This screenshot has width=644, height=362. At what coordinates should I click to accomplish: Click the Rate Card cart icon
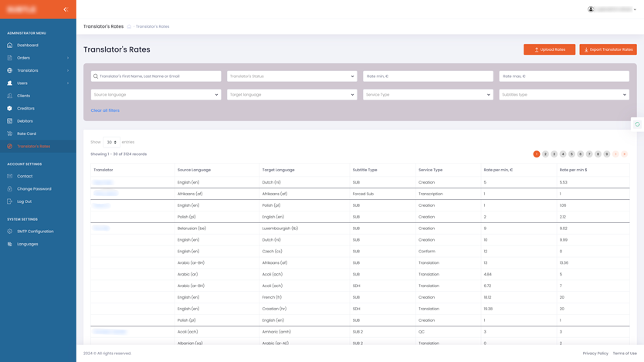10,134
